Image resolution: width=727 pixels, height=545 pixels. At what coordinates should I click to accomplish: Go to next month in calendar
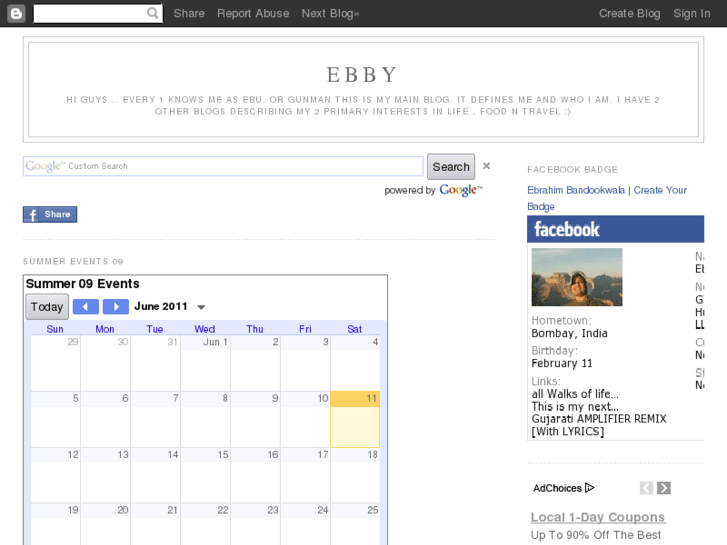pos(116,307)
